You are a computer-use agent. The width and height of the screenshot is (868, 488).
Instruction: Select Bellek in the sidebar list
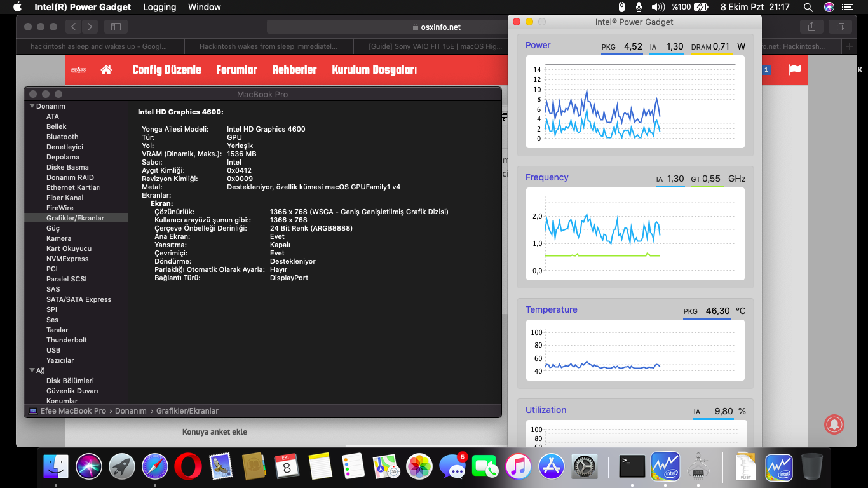pos(57,126)
